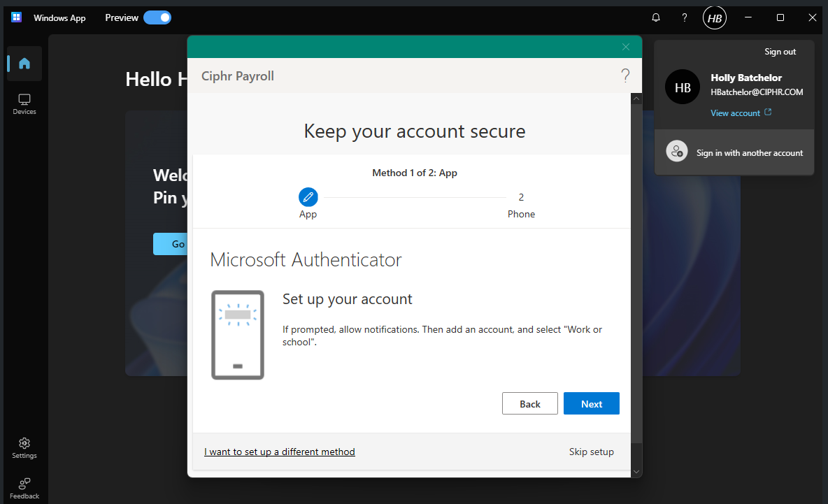
Task: Click the Microsoft Authenticator heading
Action: (306, 259)
